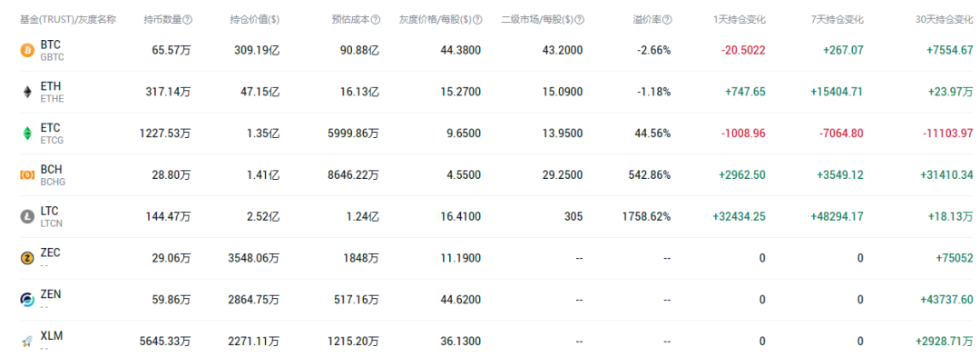The image size is (980, 357).
Task: Select ETH holdings 317.14万
Action: pos(168,92)
